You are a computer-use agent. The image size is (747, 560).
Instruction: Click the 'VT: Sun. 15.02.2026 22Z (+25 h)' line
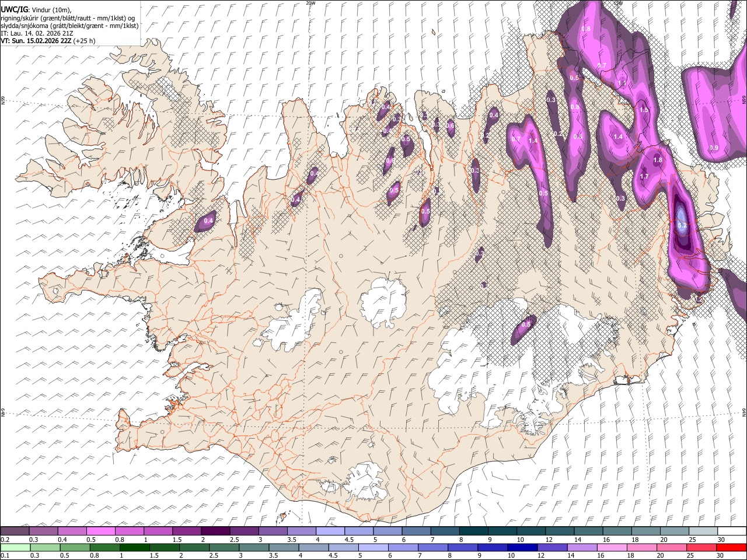(48, 41)
